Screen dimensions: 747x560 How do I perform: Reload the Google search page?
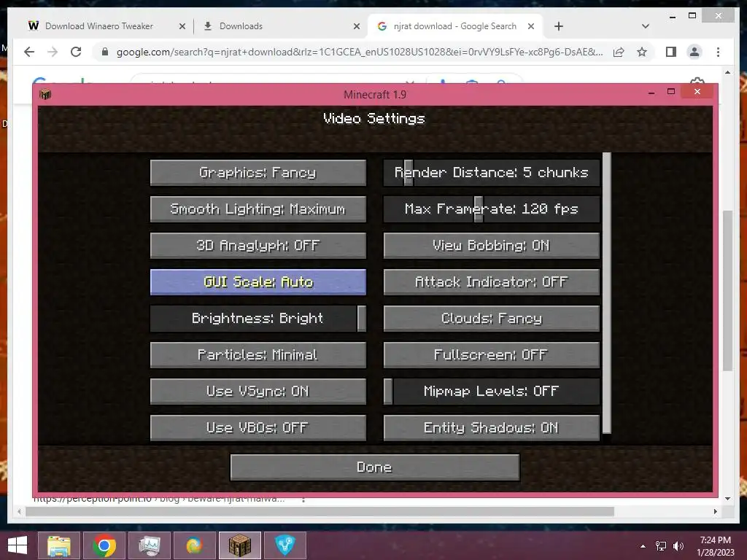click(76, 52)
